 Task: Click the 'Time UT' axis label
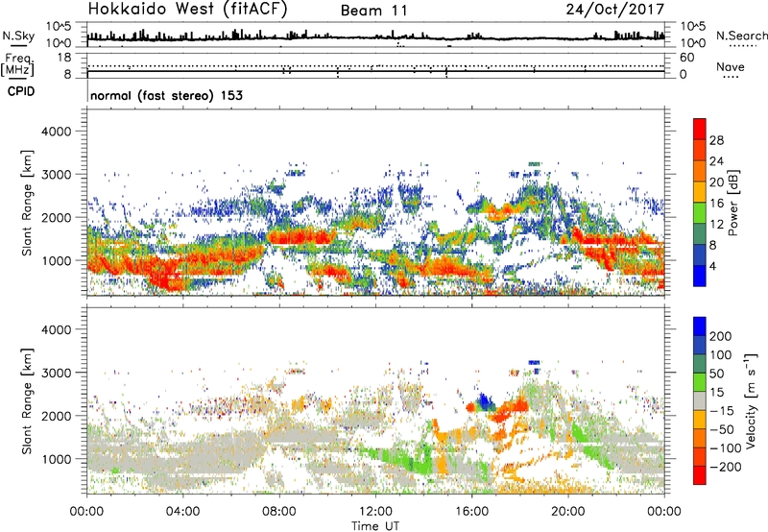375,526
